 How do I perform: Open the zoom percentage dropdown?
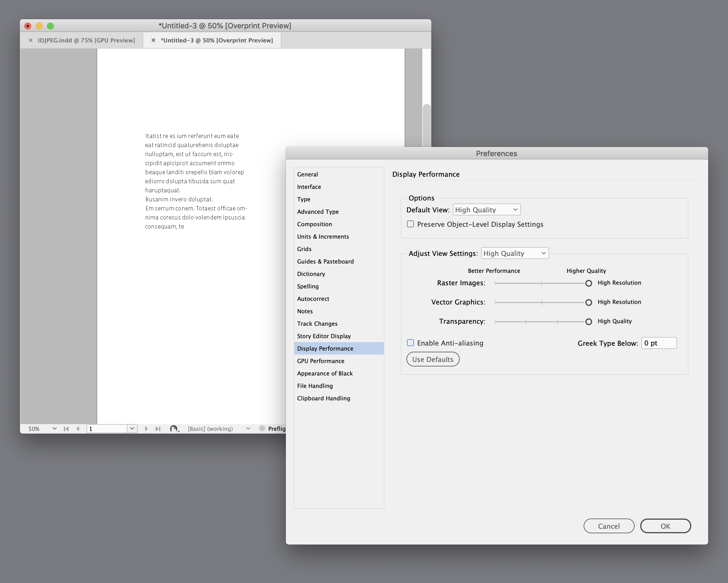tap(54, 428)
